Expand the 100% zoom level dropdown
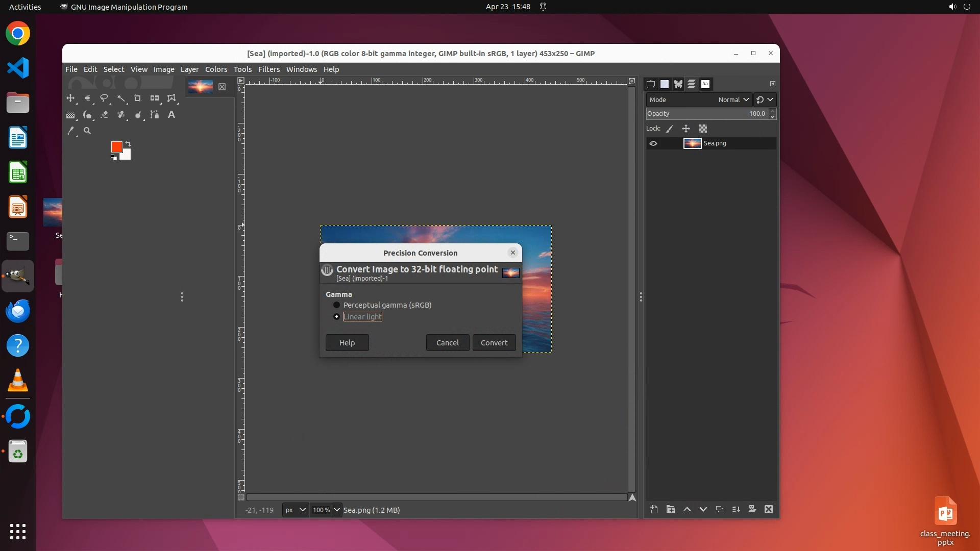980x551 pixels. click(336, 510)
